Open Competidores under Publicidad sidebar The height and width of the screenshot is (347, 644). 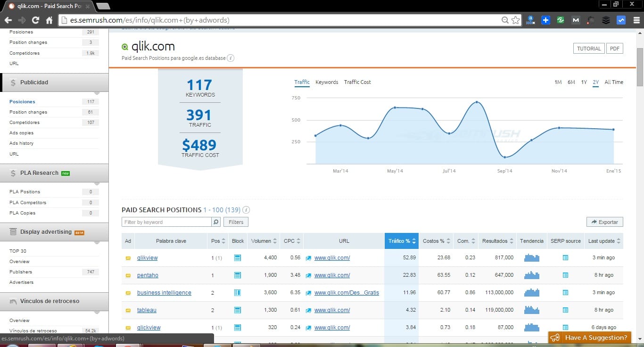(x=25, y=123)
